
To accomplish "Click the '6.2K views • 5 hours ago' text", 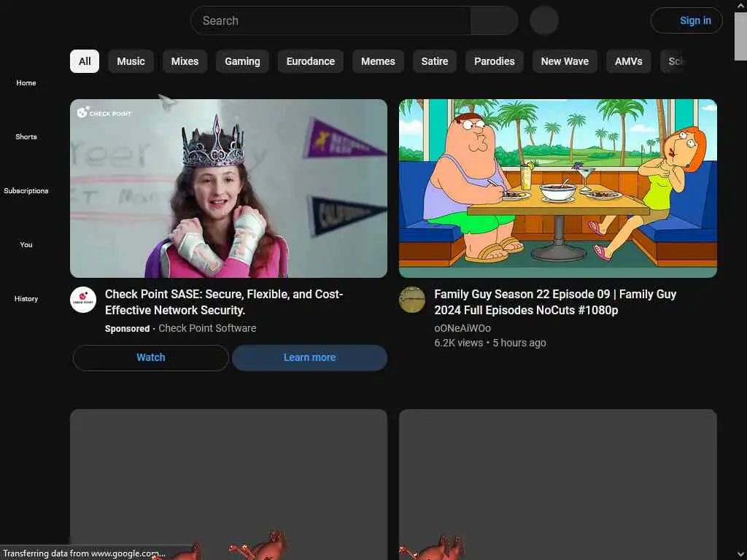I will pos(489,343).
